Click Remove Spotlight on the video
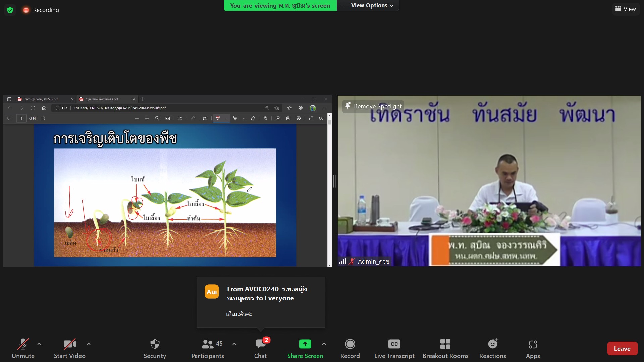The height and width of the screenshot is (362, 644). click(x=373, y=106)
